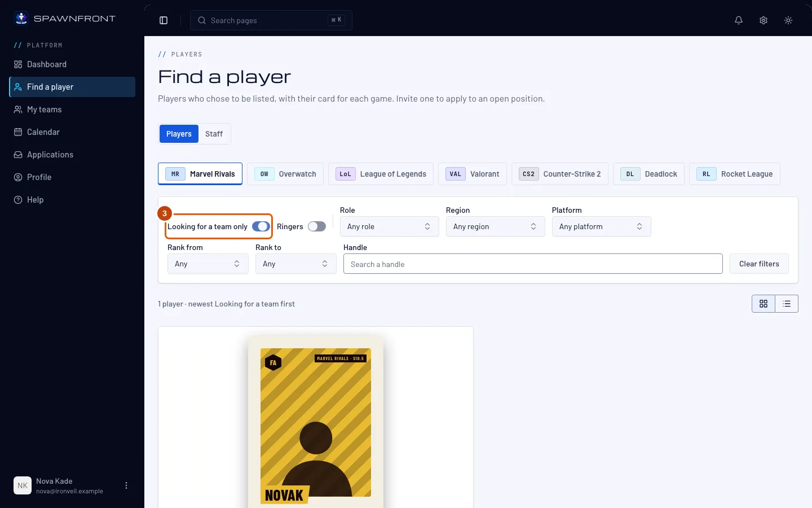
Task: Open the NOVAK player card
Action: coord(316,422)
